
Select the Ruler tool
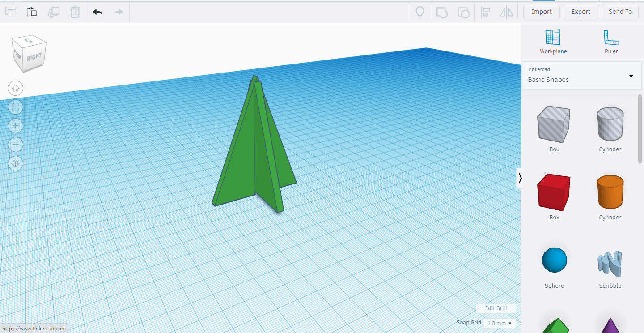coord(611,42)
